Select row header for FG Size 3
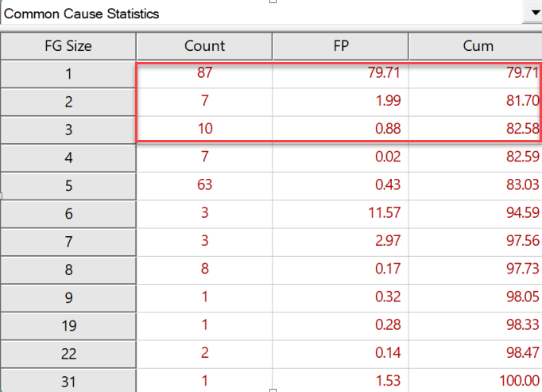 [68, 130]
